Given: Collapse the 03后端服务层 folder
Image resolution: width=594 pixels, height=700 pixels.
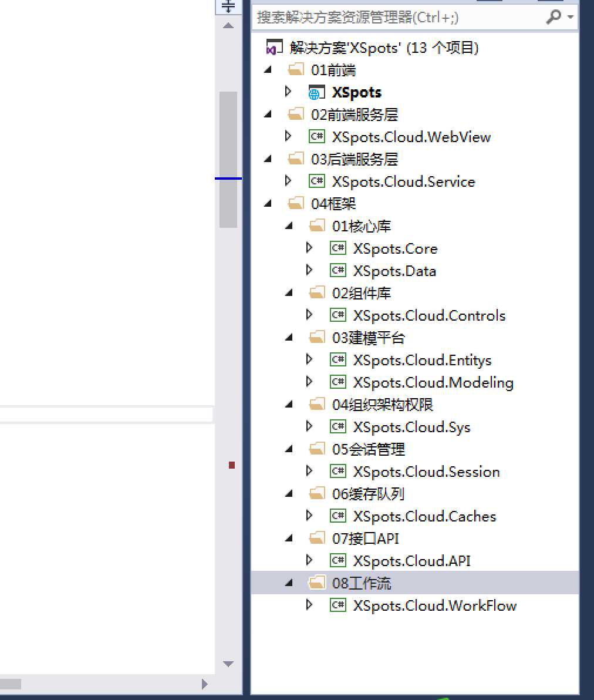Looking at the screenshot, I should point(268,159).
